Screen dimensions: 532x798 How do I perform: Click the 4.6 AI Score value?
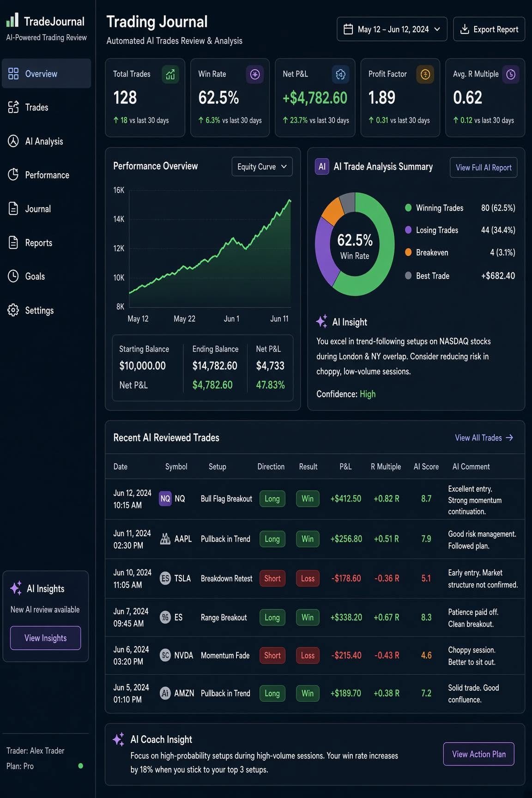[x=426, y=655]
